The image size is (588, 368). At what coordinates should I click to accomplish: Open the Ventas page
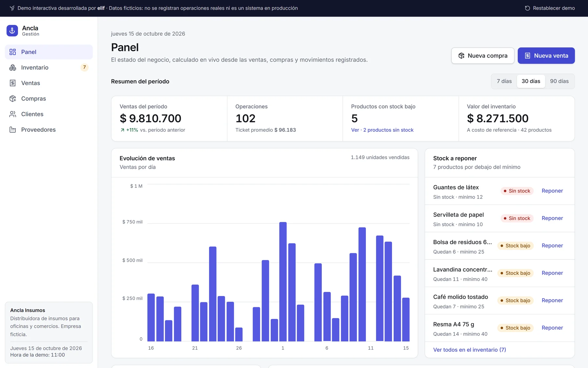[x=49, y=83]
